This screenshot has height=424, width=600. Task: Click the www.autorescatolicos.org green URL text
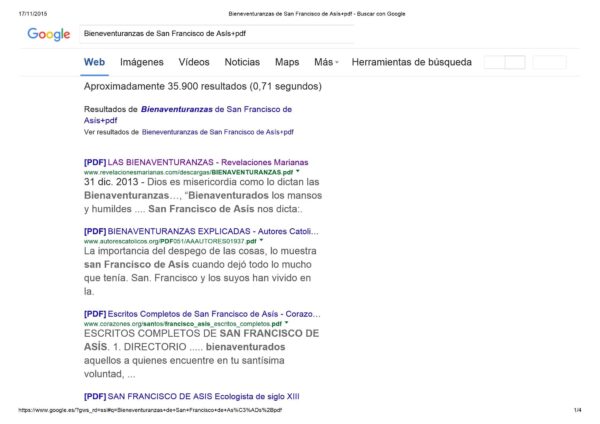[x=170, y=241]
